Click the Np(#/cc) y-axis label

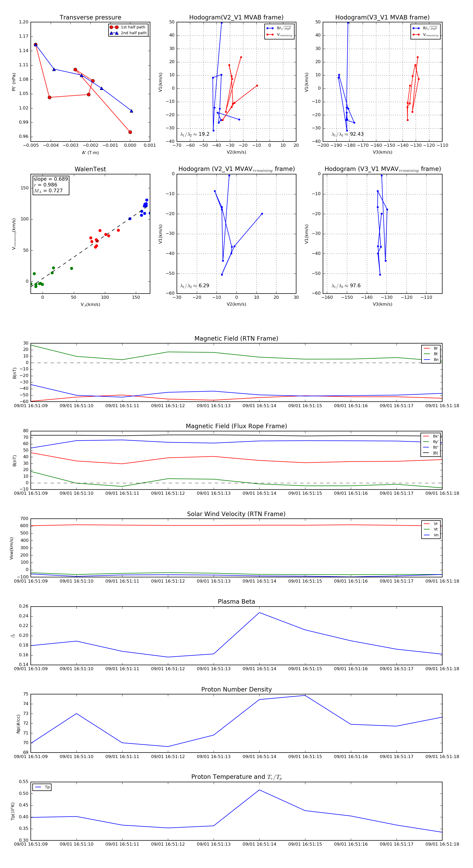click(18, 724)
